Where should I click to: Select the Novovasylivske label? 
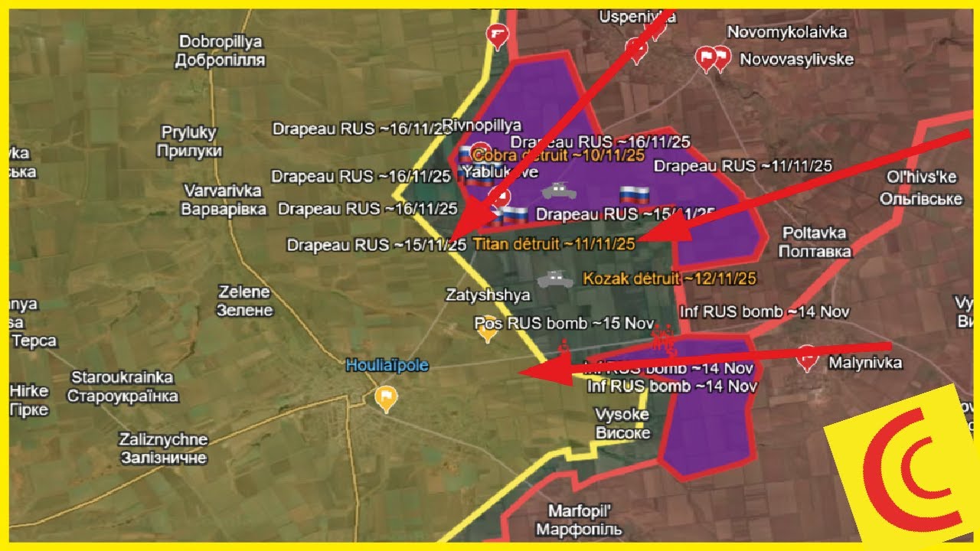tap(796, 60)
